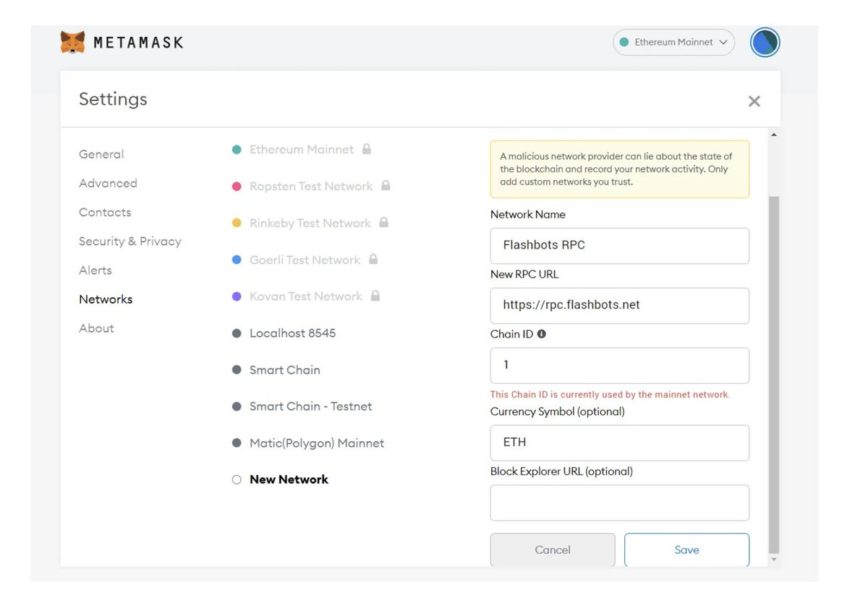Select Rinkeby Test Network entry
The width and height of the screenshot is (868, 603).
coord(310,223)
